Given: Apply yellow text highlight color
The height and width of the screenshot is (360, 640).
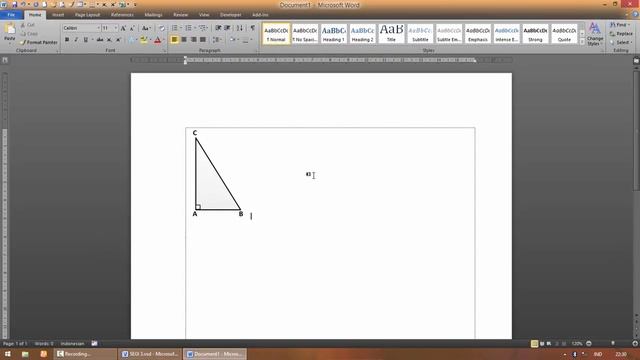Looking at the screenshot, I should click(143, 40).
